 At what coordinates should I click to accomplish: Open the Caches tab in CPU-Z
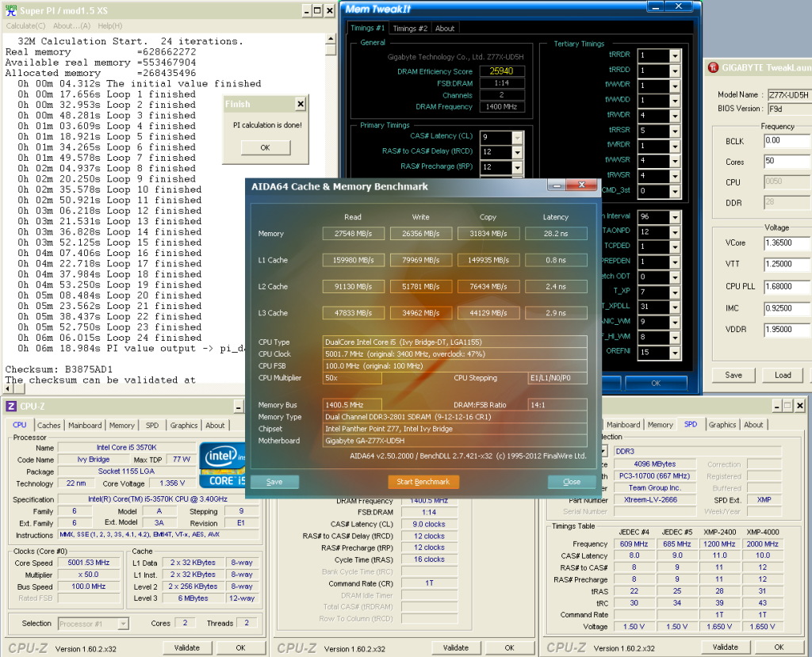[48, 425]
